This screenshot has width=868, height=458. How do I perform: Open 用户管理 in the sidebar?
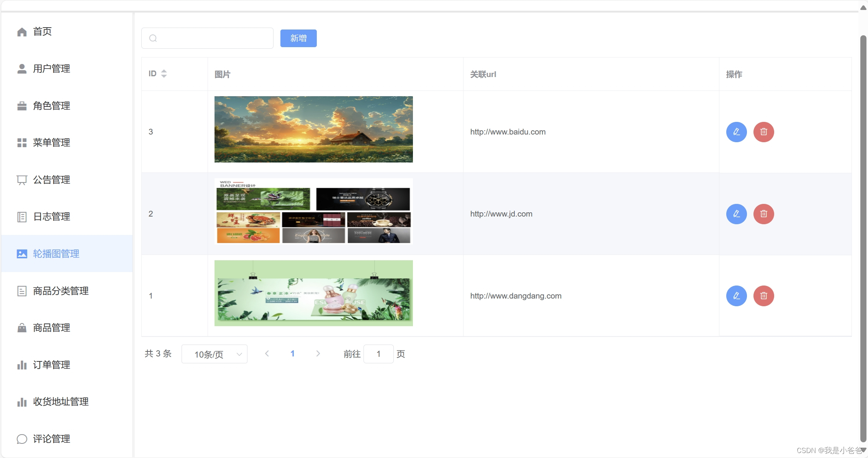click(x=51, y=69)
